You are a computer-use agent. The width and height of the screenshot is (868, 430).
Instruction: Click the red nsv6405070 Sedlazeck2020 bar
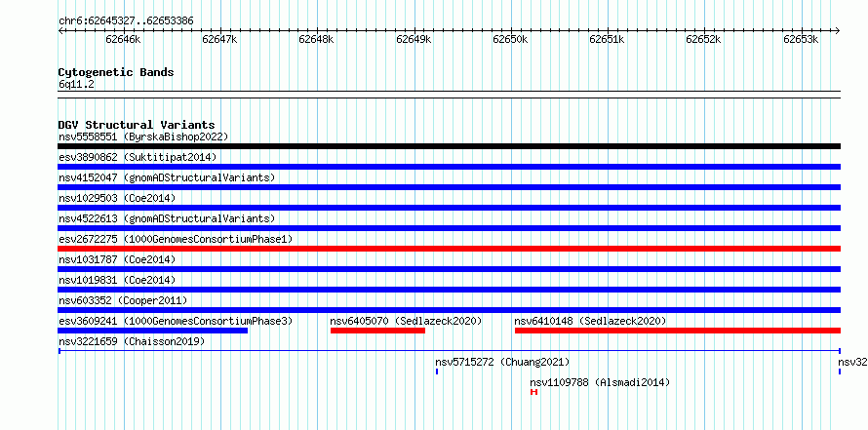(x=377, y=331)
